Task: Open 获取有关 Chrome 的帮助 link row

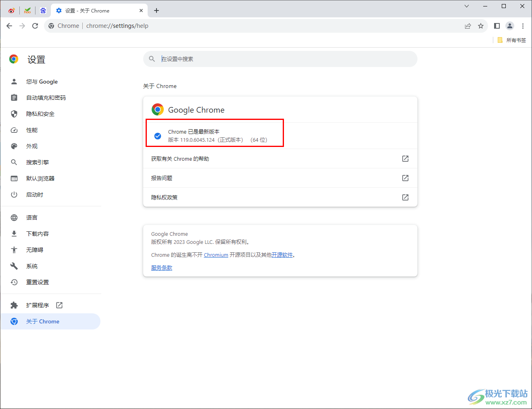Action: point(280,159)
